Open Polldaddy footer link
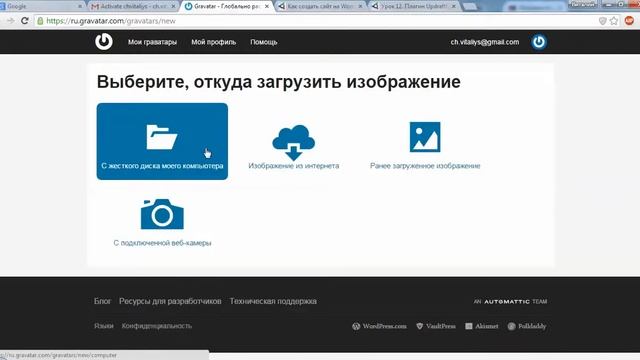This screenshot has height=360, width=640. click(x=527, y=326)
